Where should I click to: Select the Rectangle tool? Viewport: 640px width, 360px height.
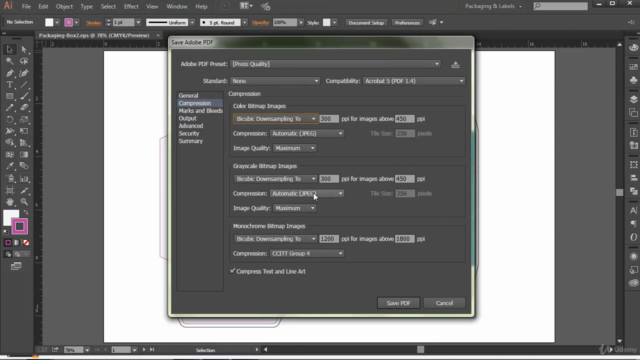coord(9,96)
